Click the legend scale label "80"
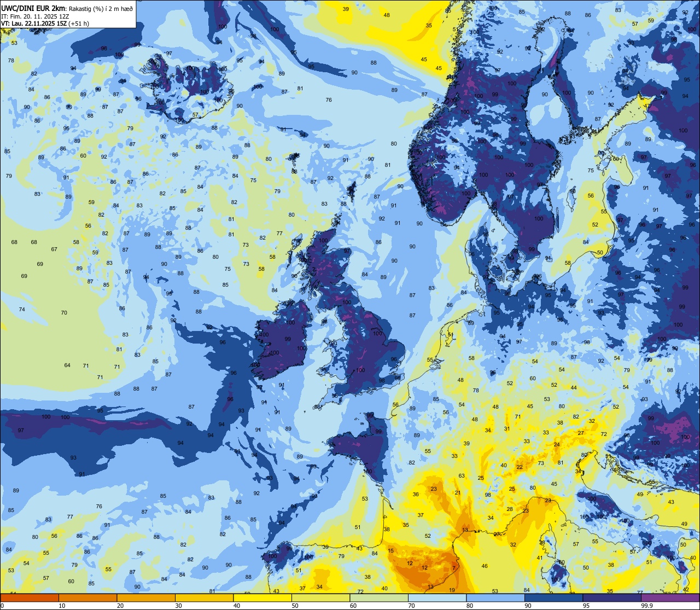This screenshot has width=700, height=610. pos(470,606)
